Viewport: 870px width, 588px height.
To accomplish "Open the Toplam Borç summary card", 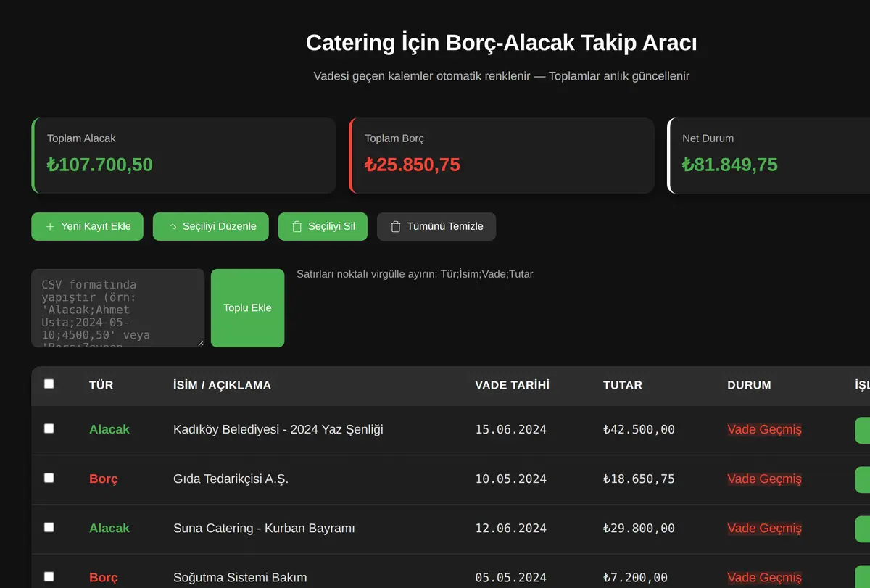I will click(502, 156).
